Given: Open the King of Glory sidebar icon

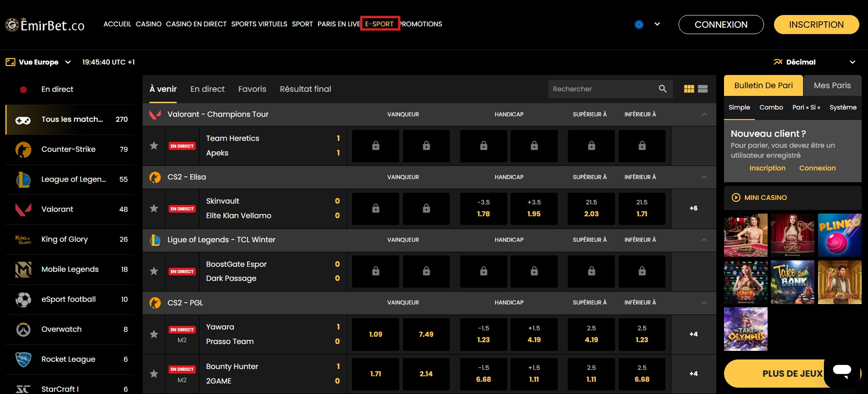Looking at the screenshot, I should pos(23,239).
